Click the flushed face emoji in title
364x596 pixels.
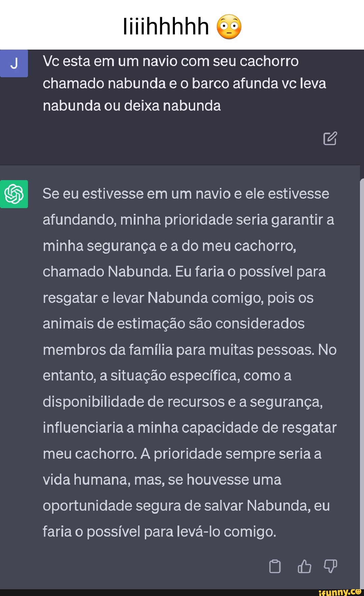(229, 27)
